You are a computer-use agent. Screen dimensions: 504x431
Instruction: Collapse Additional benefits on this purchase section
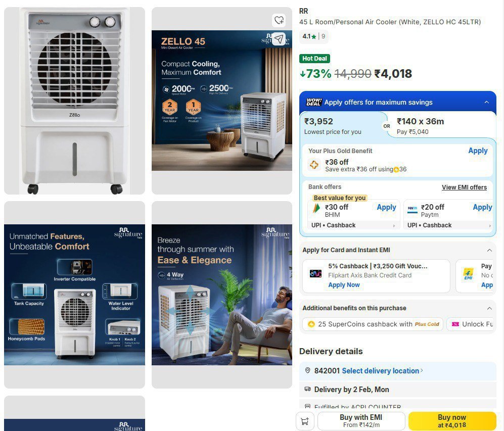489,308
